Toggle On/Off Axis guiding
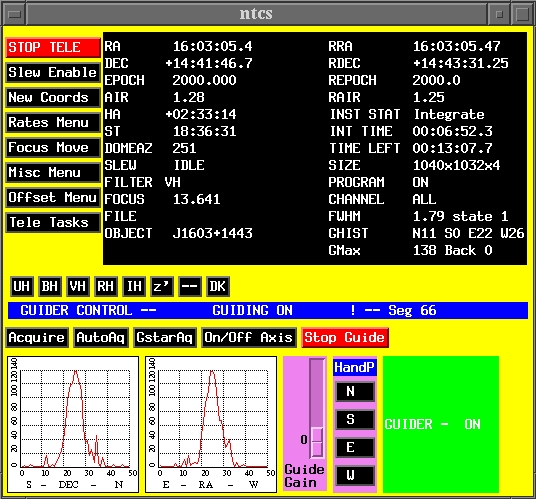 (x=249, y=338)
